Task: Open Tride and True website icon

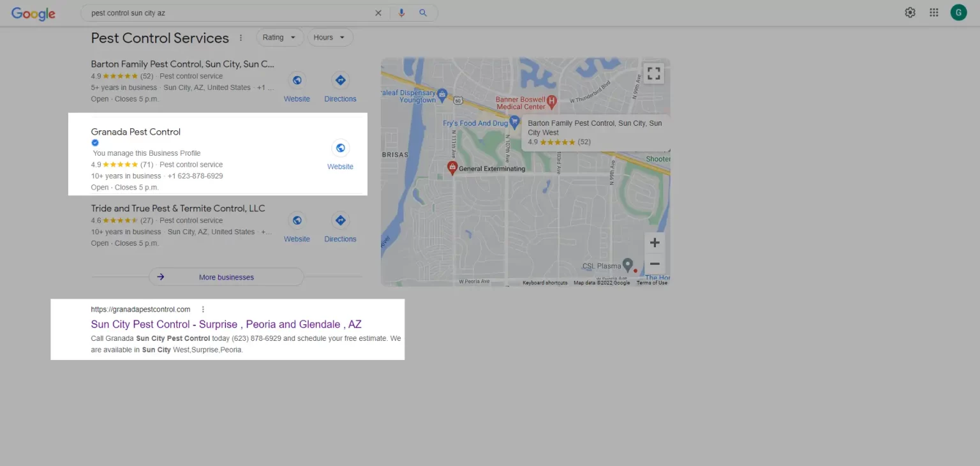Action: click(297, 221)
